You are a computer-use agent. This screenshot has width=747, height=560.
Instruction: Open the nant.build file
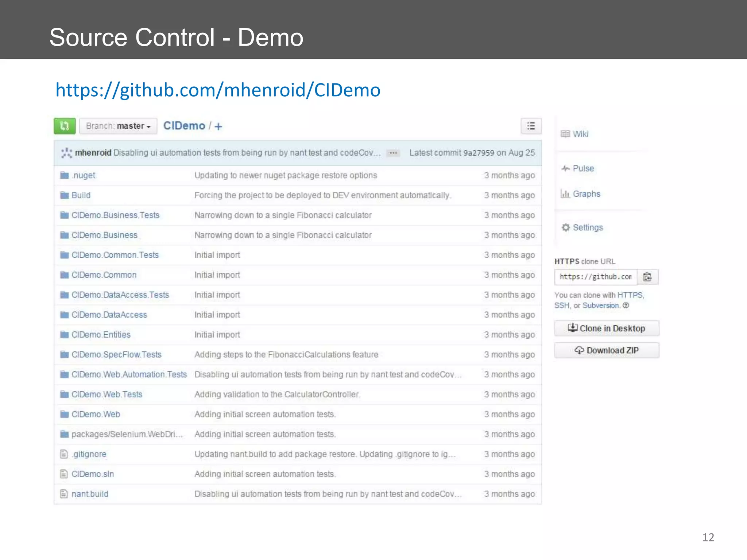[90, 494]
